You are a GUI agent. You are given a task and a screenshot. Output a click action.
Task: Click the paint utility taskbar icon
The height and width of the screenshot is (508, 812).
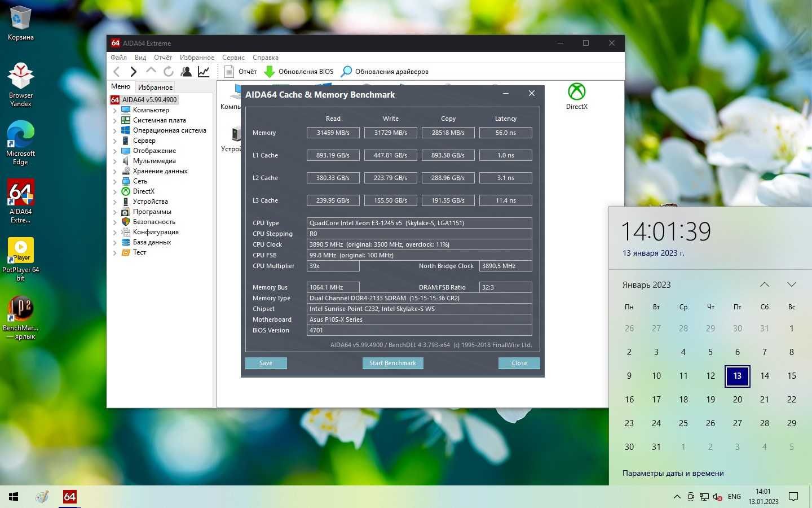(42, 497)
